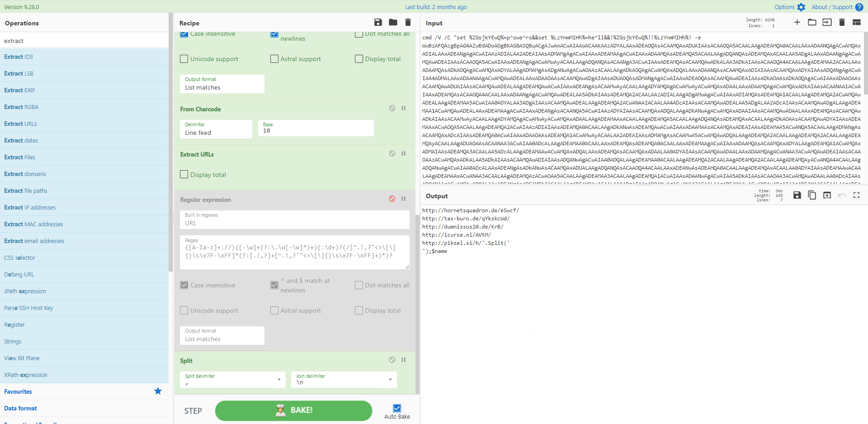
Task: Open folder as input
Action: click(812, 23)
